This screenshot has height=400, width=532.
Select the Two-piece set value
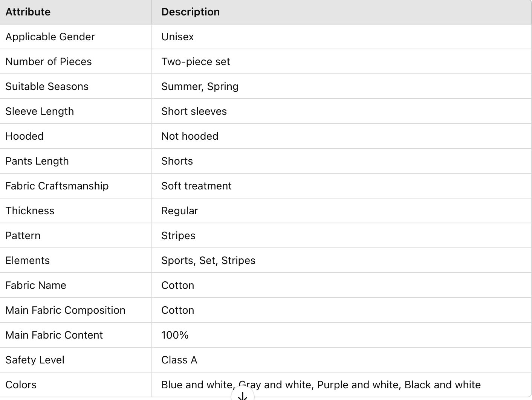click(196, 62)
